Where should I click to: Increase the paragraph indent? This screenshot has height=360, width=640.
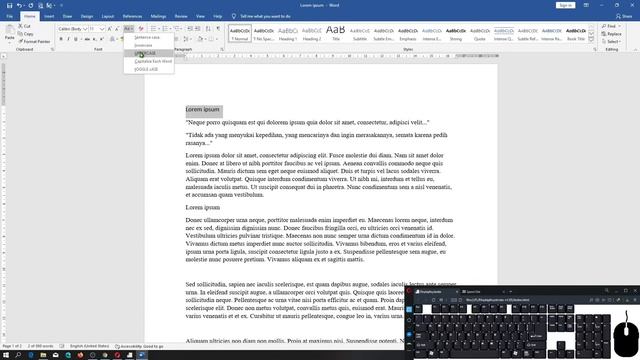[x=198, y=29]
